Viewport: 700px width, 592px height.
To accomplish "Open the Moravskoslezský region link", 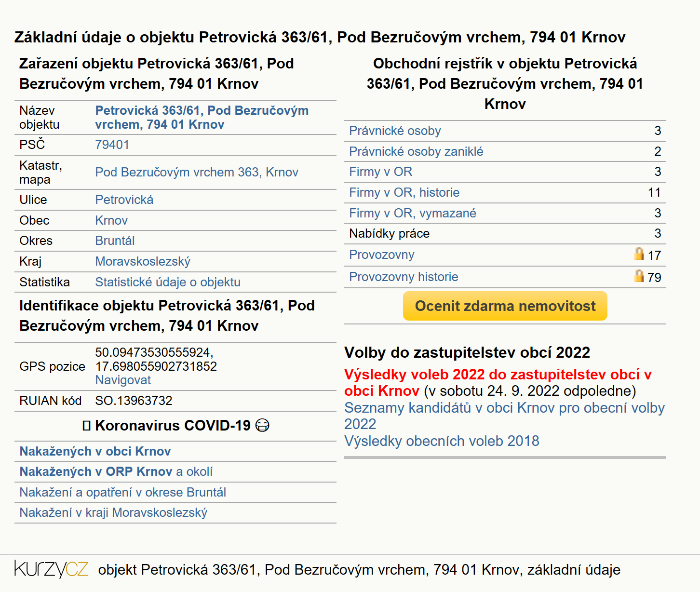I will pos(143,261).
